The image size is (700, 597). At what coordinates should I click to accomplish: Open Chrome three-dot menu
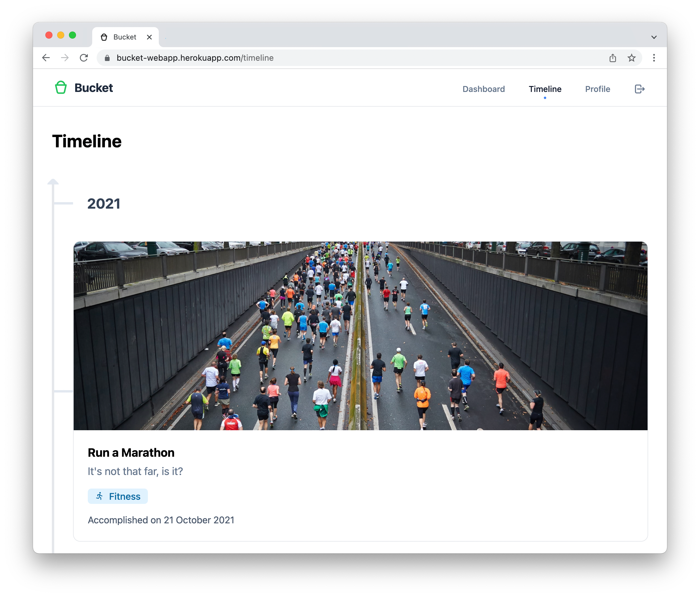654,58
